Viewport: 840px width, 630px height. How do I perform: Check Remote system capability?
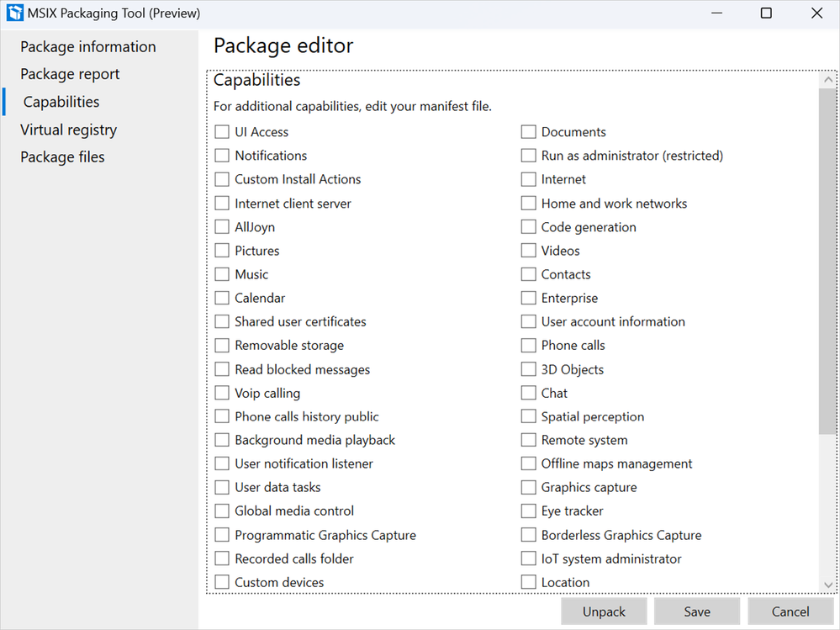(528, 440)
